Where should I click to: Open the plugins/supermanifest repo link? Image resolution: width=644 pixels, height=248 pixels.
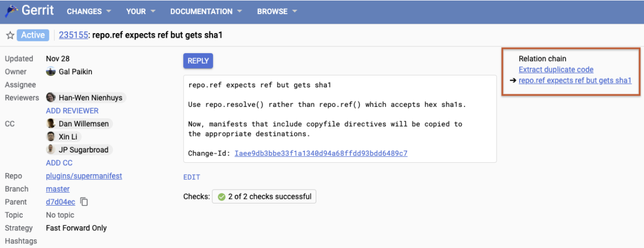pyautogui.click(x=84, y=176)
